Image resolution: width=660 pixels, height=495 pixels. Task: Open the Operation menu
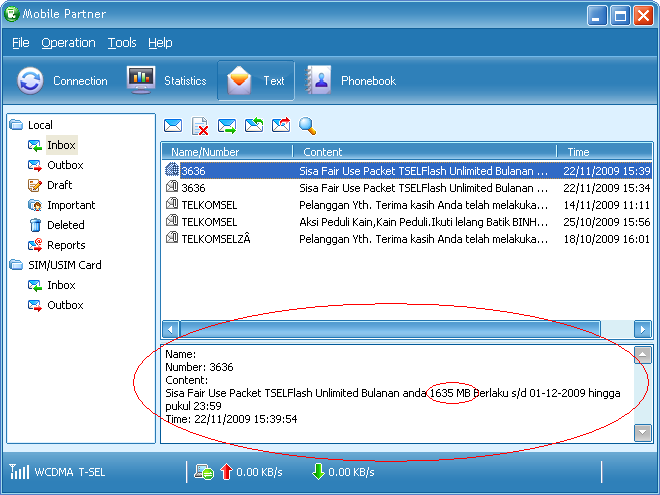pos(68,43)
